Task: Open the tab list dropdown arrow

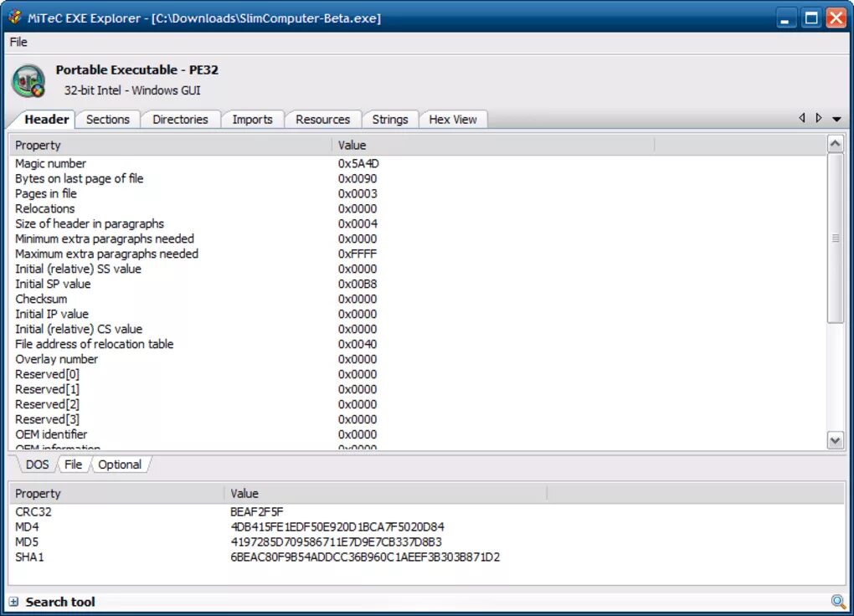Action: tap(836, 119)
